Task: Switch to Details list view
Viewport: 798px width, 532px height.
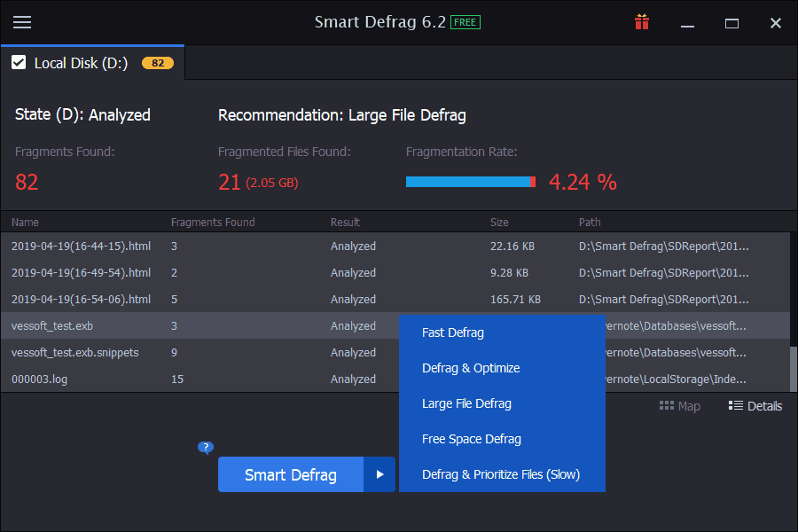Action: pos(755,406)
